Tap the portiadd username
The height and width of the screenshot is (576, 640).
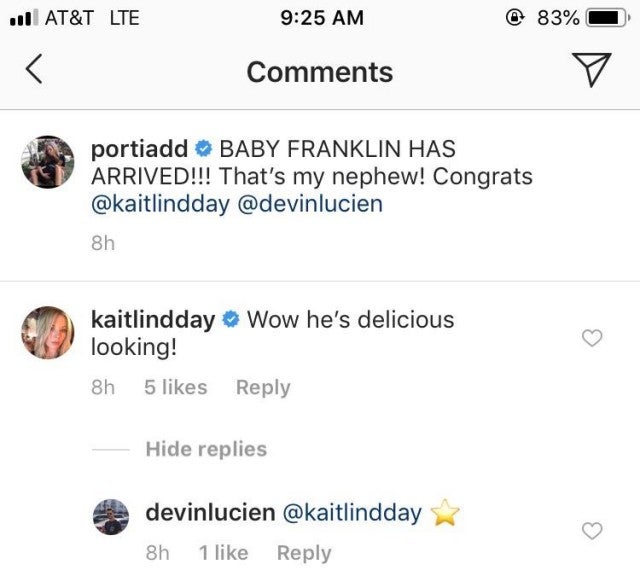(139, 149)
